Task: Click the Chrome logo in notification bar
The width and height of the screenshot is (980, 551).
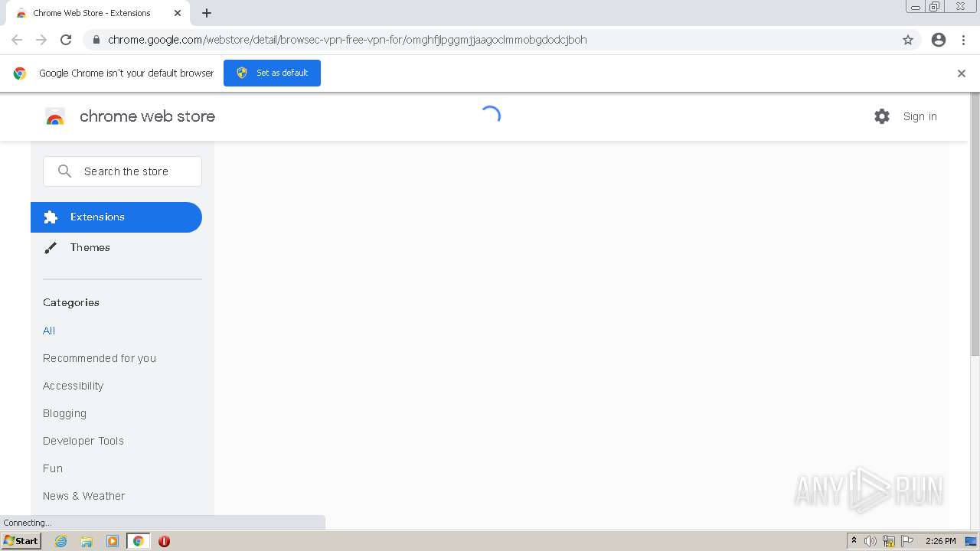Action: click(x=20, y=73)
